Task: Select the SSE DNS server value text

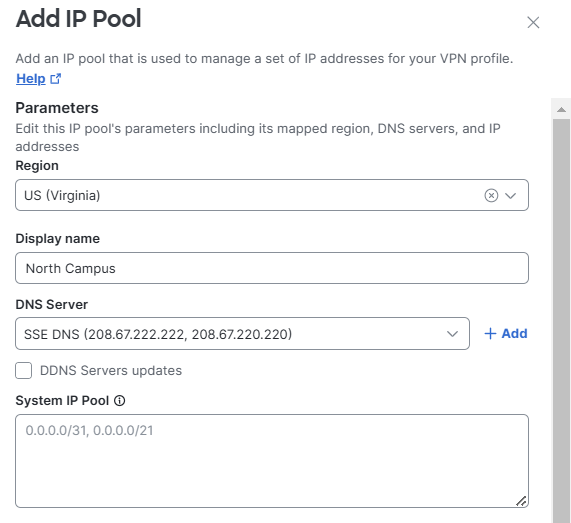Action: (x=158, y=334)
